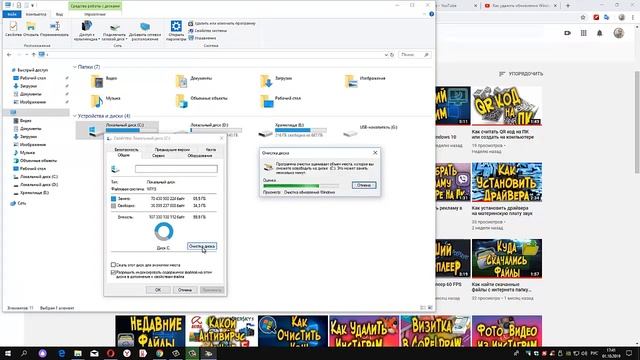This screenshot has width=640, height=360.
Task: Click the Открыть параметры gear icon
Action: coord(176,31)
